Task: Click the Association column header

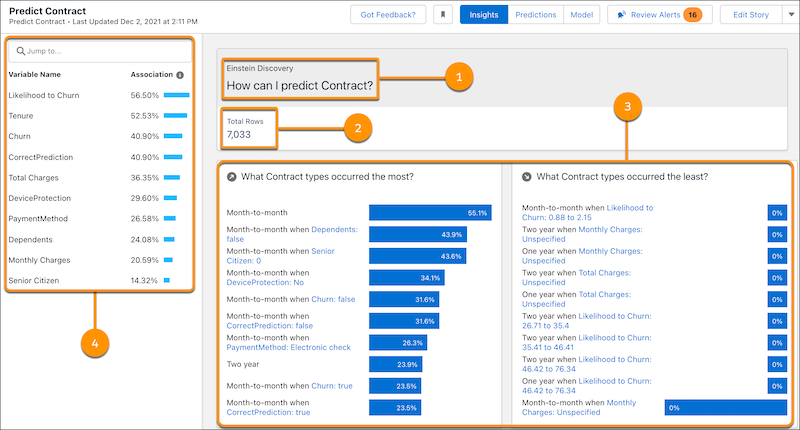Action: pyautogui.click(x=152, y=74)
